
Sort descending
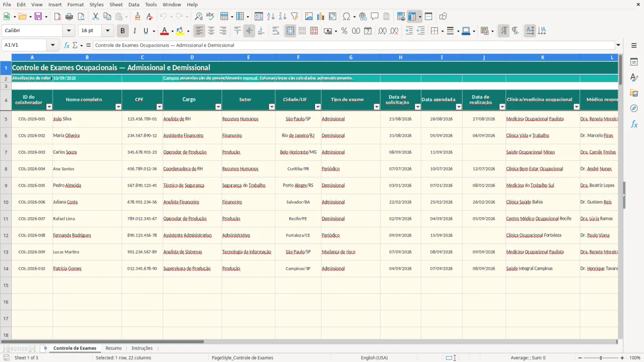click(283, 17)
